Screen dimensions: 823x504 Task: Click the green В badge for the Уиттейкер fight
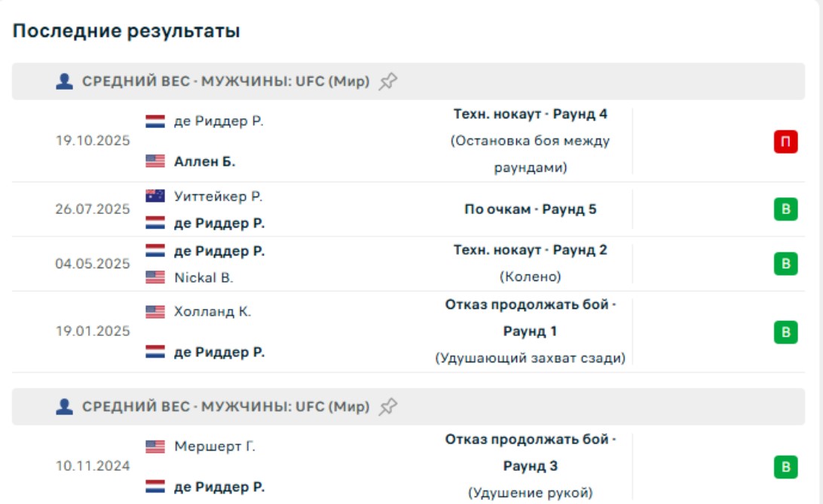(785, 209)
